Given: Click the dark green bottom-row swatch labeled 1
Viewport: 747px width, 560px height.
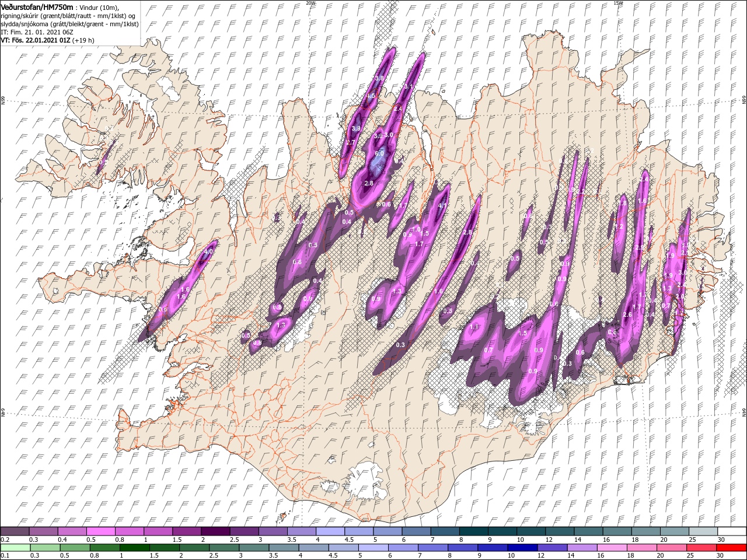Looking at the screenshot, I should (135, 548).
